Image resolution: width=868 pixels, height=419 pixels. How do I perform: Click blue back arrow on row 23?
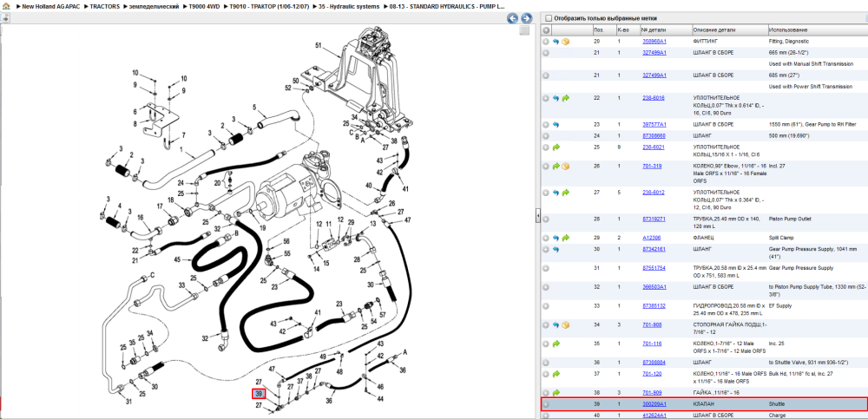pyautogui.click(x=556, y=125)
